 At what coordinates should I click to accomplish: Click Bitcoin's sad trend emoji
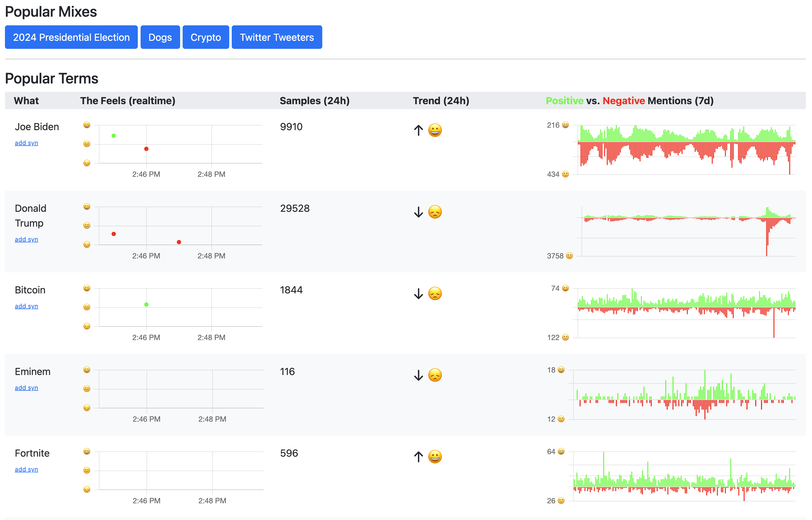coord(435,293)
